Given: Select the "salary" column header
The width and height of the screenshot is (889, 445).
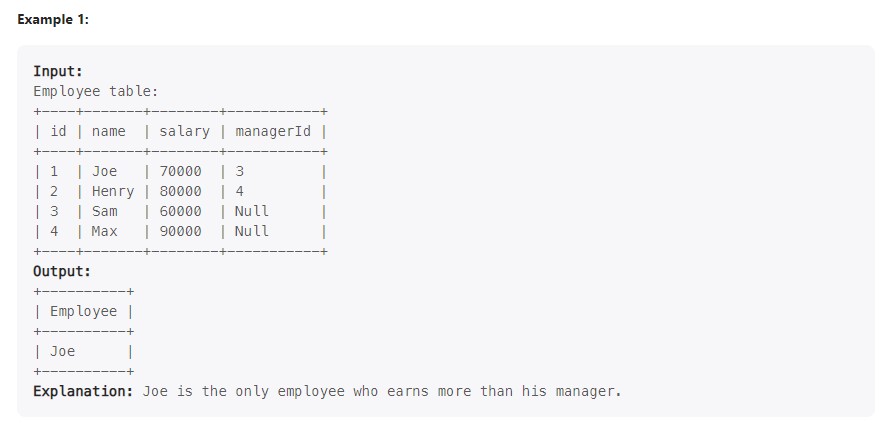Looking at the screenshot, I should click(184, 131).
